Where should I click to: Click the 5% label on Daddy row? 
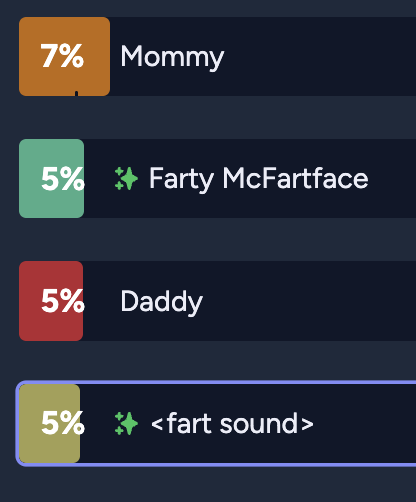tap(63, 301)
